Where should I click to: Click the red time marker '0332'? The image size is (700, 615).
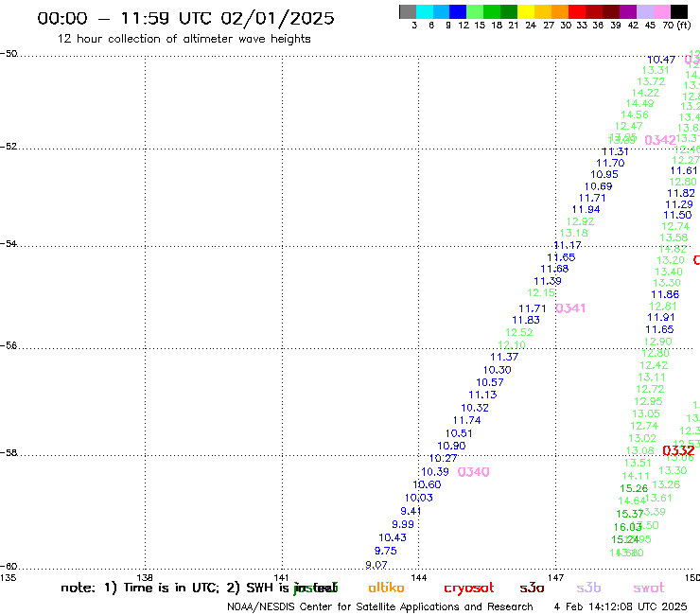[x=678, y=450]
